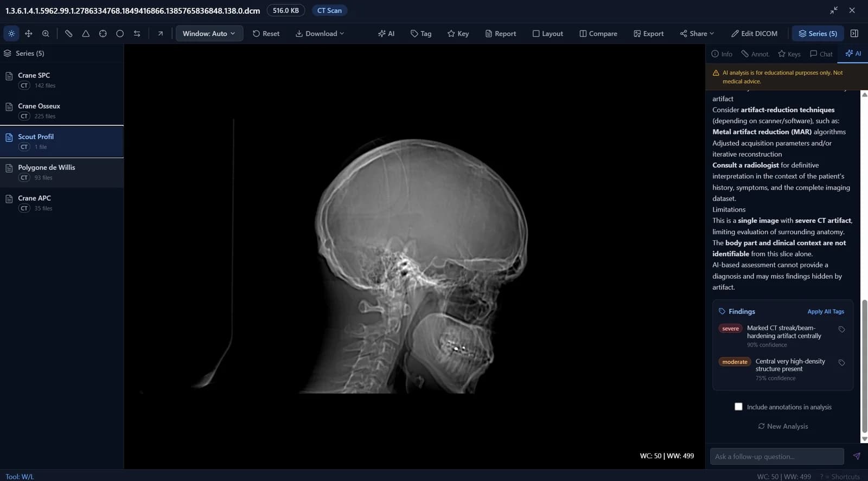
Task: Click Tool: W/L status bar text
Action: coord(20,477)
